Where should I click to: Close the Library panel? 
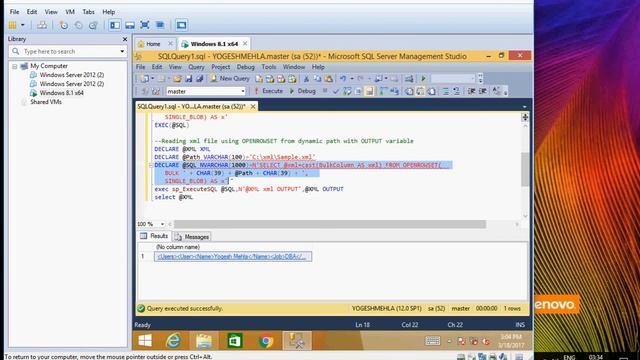(125, 39)
